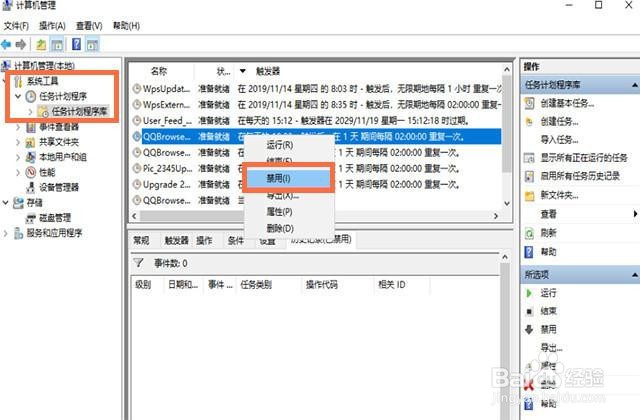The image size is (640, 420).
Task: Switch to the 常规 tab
Action: pyautogui.click(x=141, y=241)
